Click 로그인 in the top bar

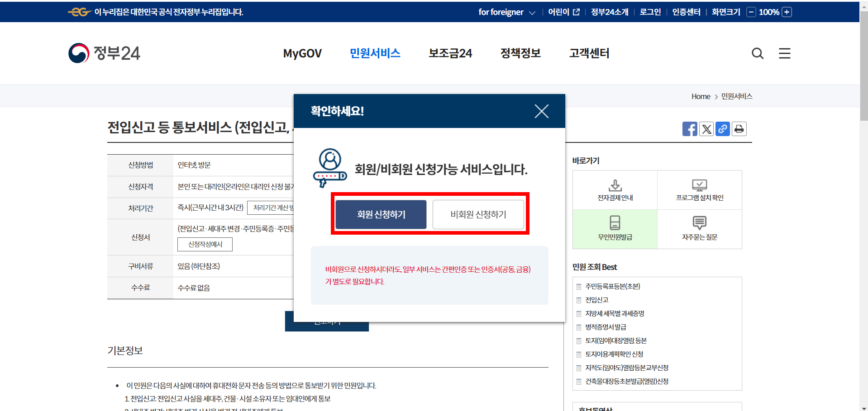click(x=649, y=12)
